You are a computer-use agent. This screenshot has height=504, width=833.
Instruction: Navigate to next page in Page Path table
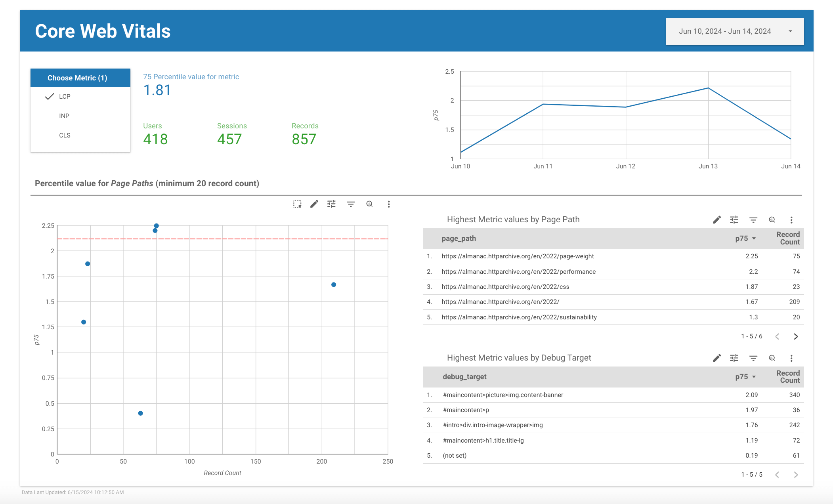[x=796, y=336]
